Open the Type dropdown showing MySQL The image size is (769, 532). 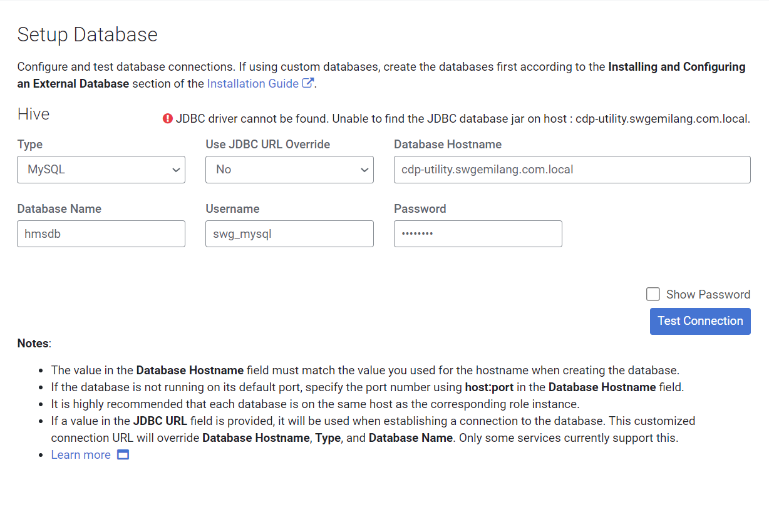click(101, 170)
